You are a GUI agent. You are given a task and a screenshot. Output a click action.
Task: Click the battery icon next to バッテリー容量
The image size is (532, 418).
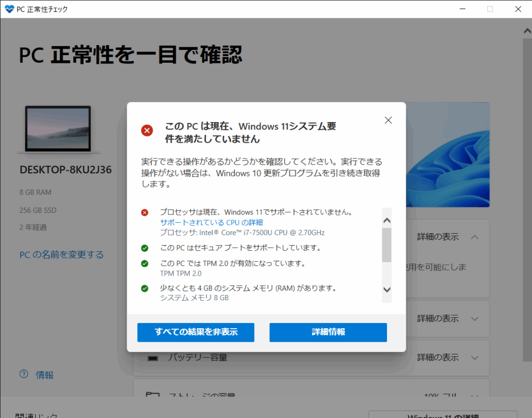click(x=153, y=358)
